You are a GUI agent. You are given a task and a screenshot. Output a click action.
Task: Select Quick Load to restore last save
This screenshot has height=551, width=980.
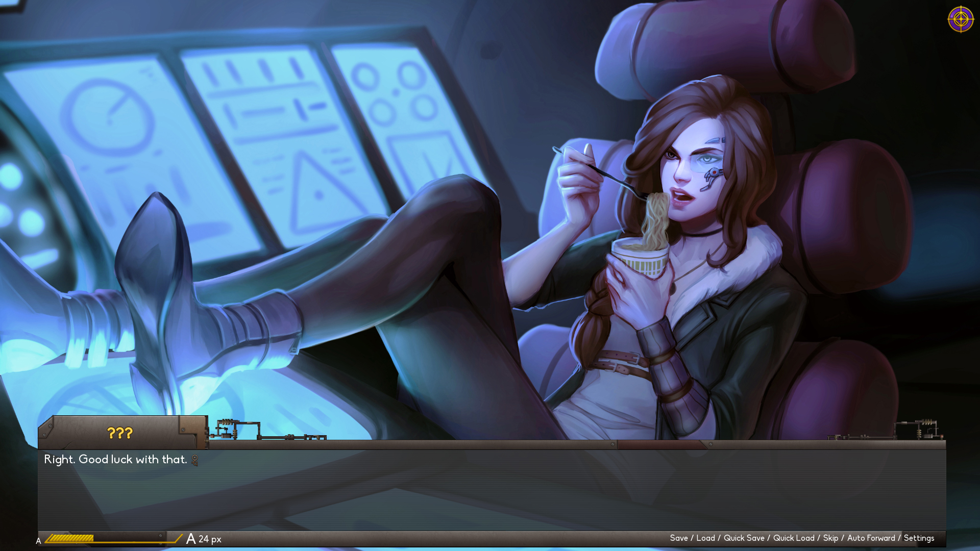pos(793,538)
